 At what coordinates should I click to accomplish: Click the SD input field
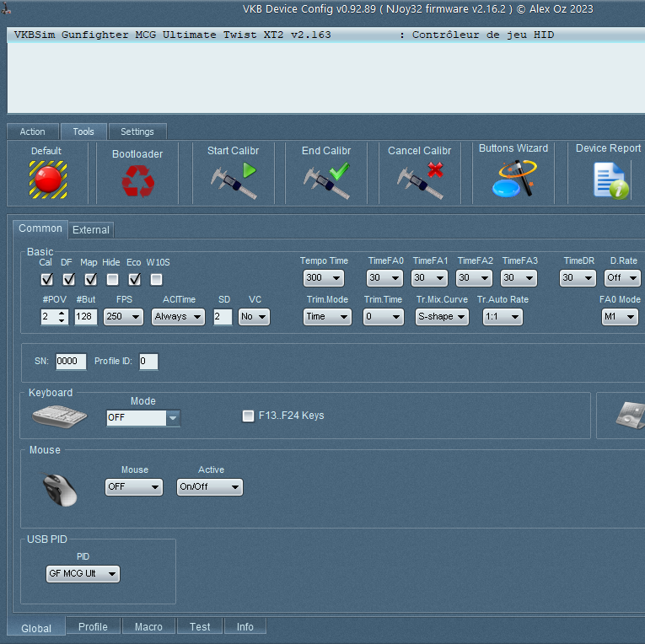click(x=223, y=317)
